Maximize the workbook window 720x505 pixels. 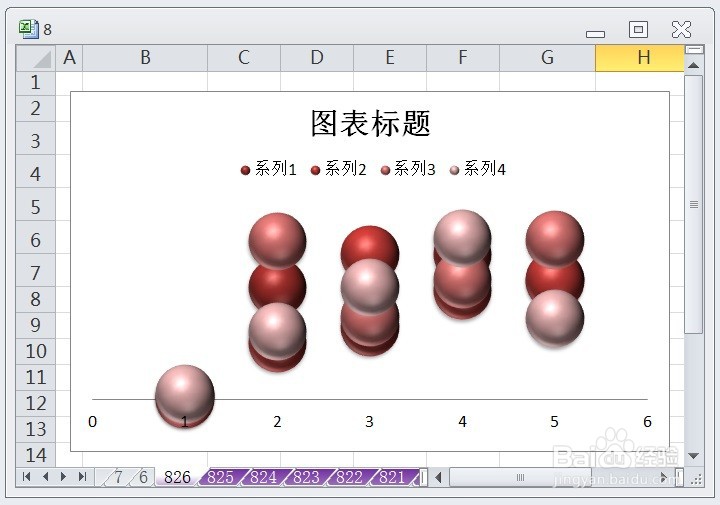click(x=638, y=30)
